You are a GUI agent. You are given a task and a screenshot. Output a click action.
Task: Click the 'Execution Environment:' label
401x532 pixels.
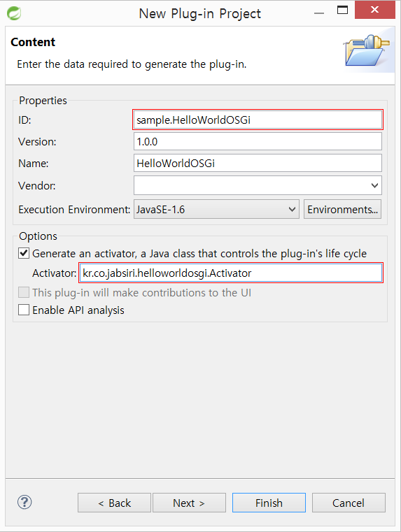pos(74,209)
